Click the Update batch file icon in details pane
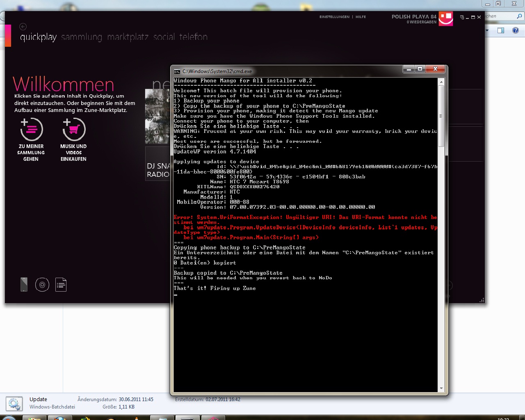 pyautogui.click(x=14, y=404)
